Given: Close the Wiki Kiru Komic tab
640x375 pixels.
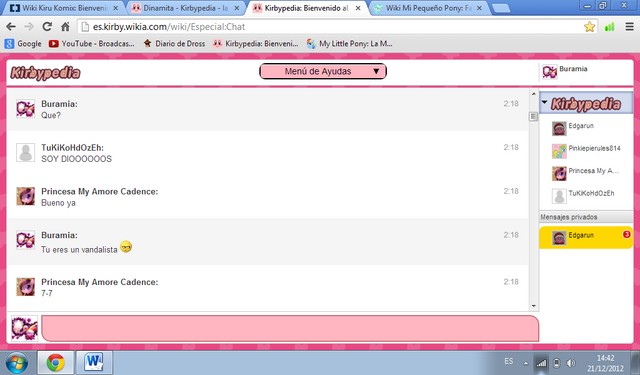Looking at the screenshot, I should tap(116, 8).
